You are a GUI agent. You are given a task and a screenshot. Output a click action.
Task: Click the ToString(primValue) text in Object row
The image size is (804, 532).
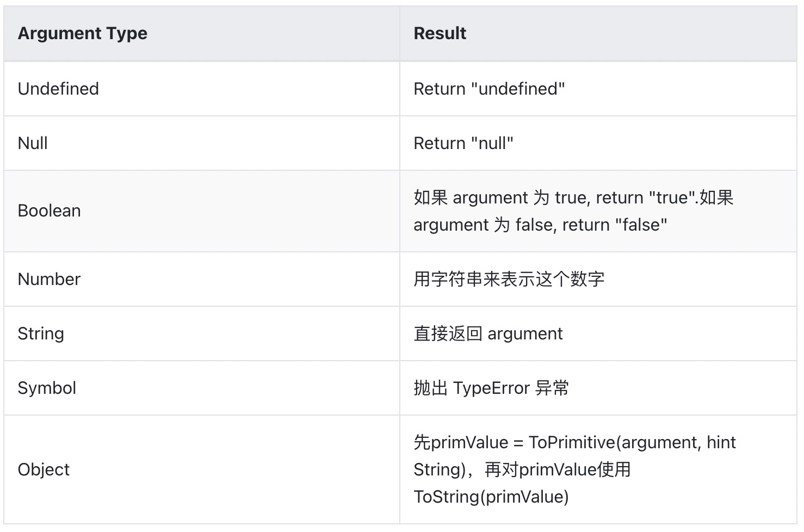(x=491, y=497)
